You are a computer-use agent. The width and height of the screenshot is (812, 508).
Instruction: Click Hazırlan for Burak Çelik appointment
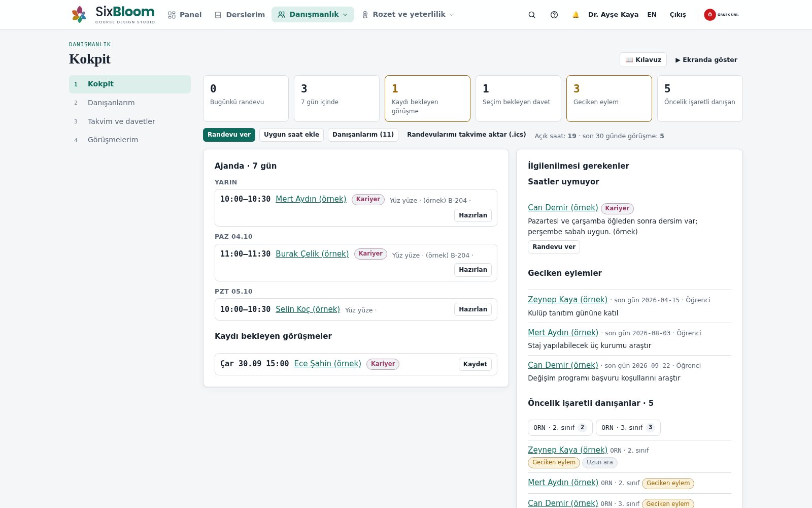(473, 270)
